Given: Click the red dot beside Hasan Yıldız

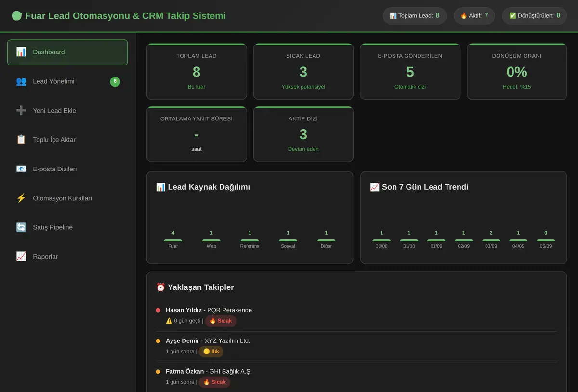Looking at the screenshot, I should (158, 311).
